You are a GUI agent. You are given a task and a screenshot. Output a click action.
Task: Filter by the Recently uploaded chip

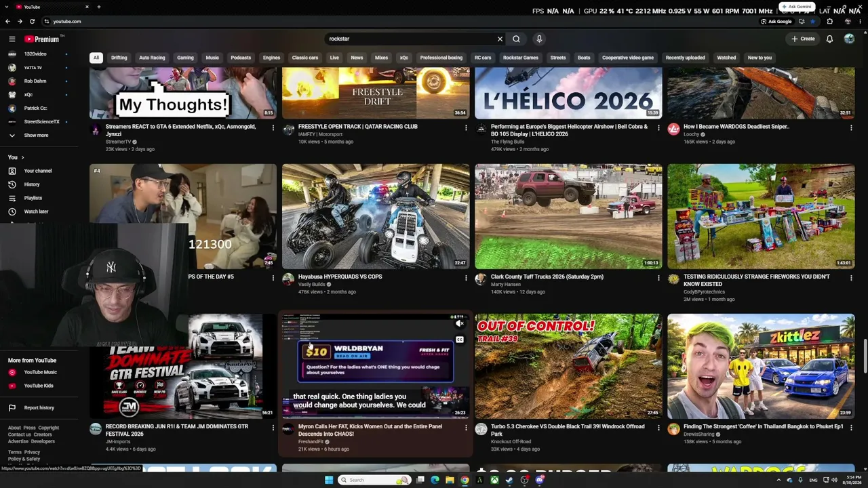coord(685,58)
